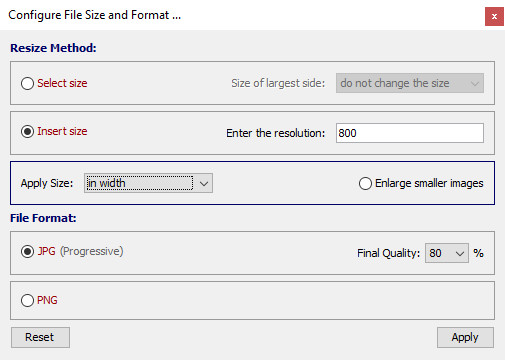Click the arrow on largest side dropdown
Viewport: 505px width, 360px height.
tap(475, 83)
